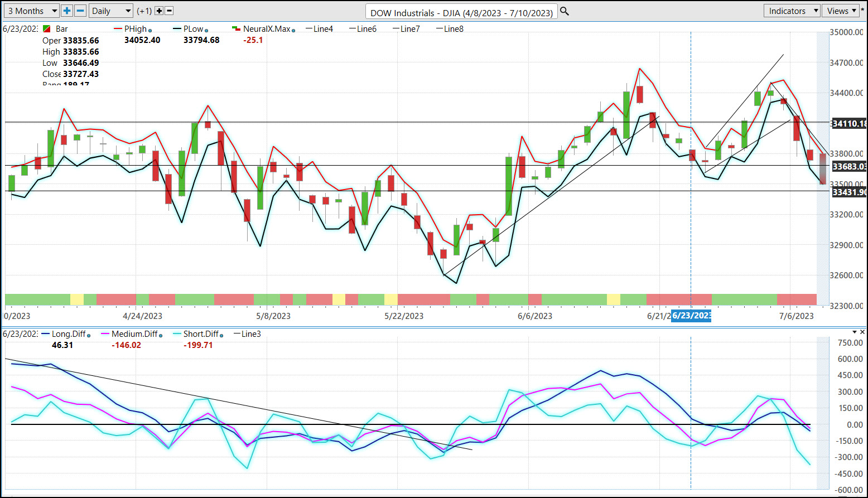The height and width of the screenshot is (498, 868).
Task: Click the 6/6/2023 date label
Action: pyautogui.click(x=535, y=316)
